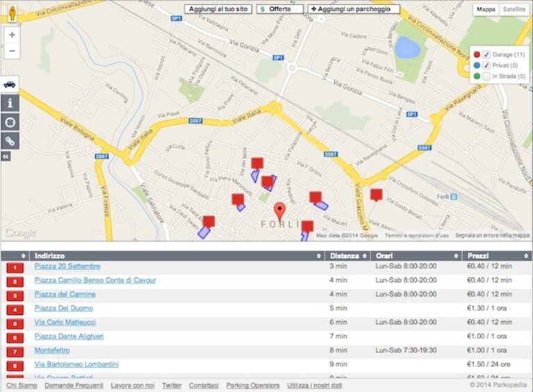This screenshot has width=533, height=392.
Task: Switch to Satellite view
Action: 514,10
